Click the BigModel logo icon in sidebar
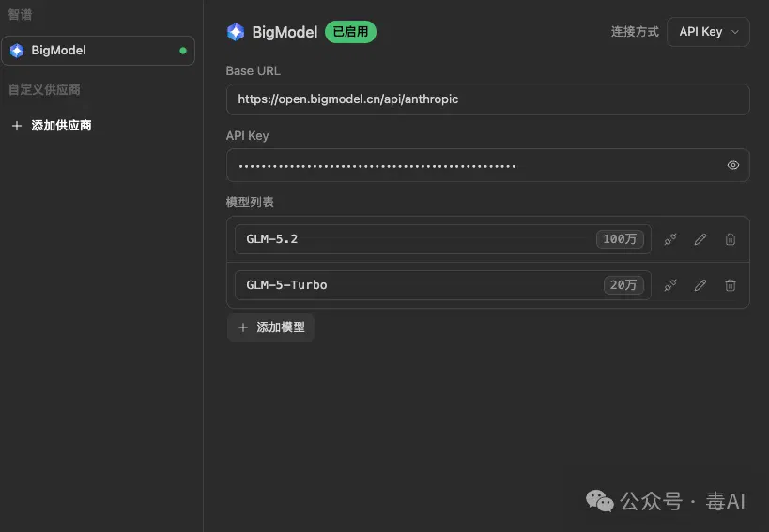Screen dimensions: 769x532 coord(17,51)
